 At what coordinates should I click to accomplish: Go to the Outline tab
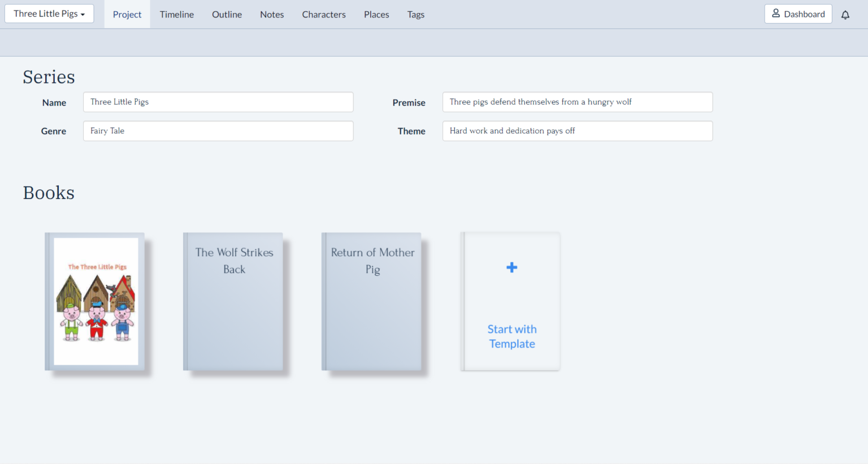[x=227, y=15]
